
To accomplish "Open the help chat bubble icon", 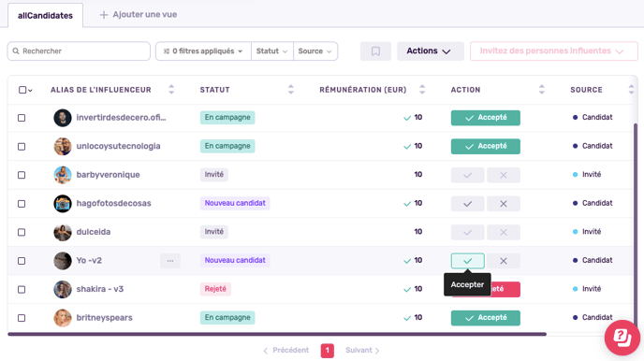I will 622,338.
